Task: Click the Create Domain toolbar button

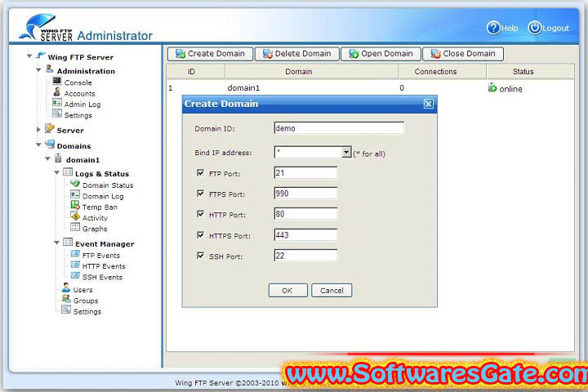Action: 210,54
